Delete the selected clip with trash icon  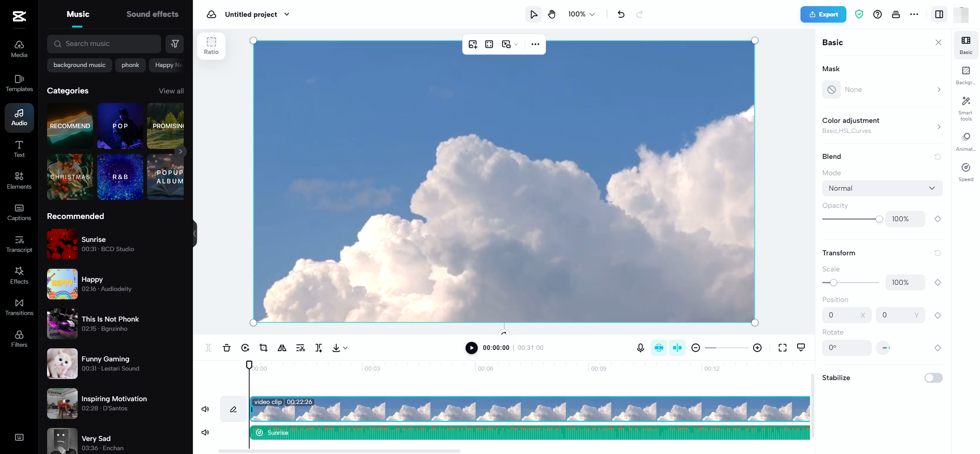point(227,348)
